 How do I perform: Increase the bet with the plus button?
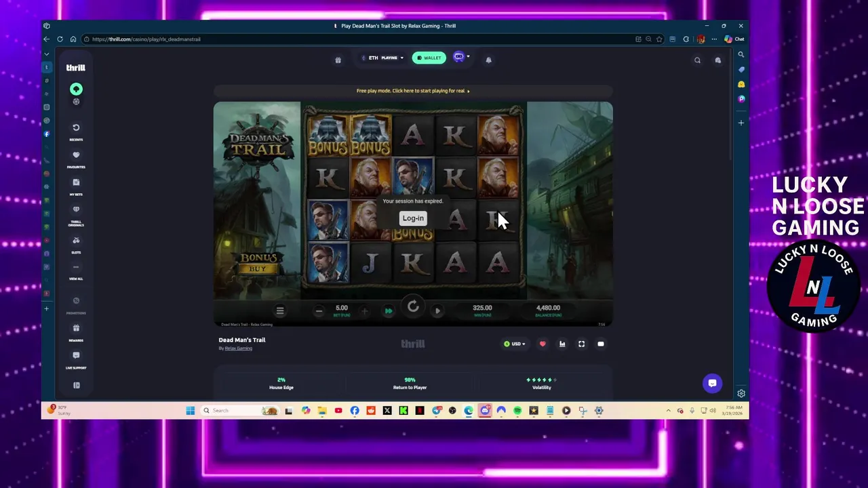point(364,311)
